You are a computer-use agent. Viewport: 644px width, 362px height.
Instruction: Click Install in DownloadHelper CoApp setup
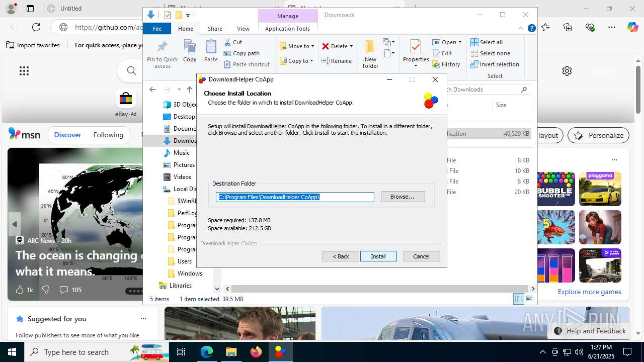[378, 256]
